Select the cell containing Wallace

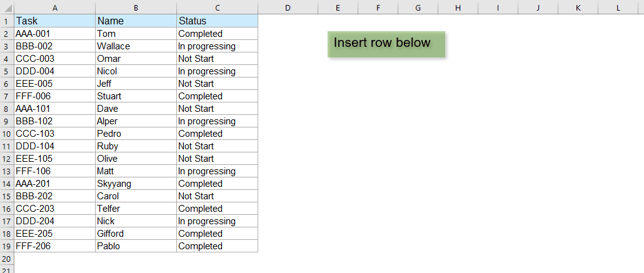click(136, 46)
